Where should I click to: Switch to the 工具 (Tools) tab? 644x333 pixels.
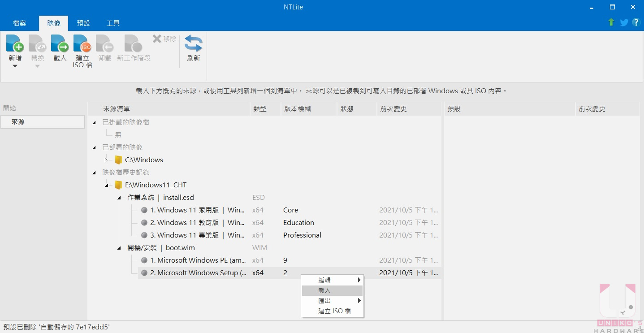113,23
